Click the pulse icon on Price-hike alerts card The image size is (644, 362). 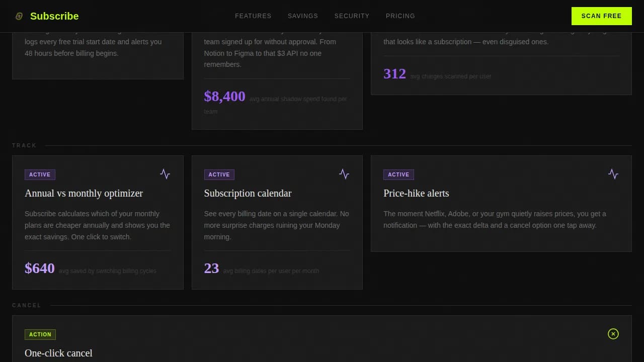tap(613, 173)
